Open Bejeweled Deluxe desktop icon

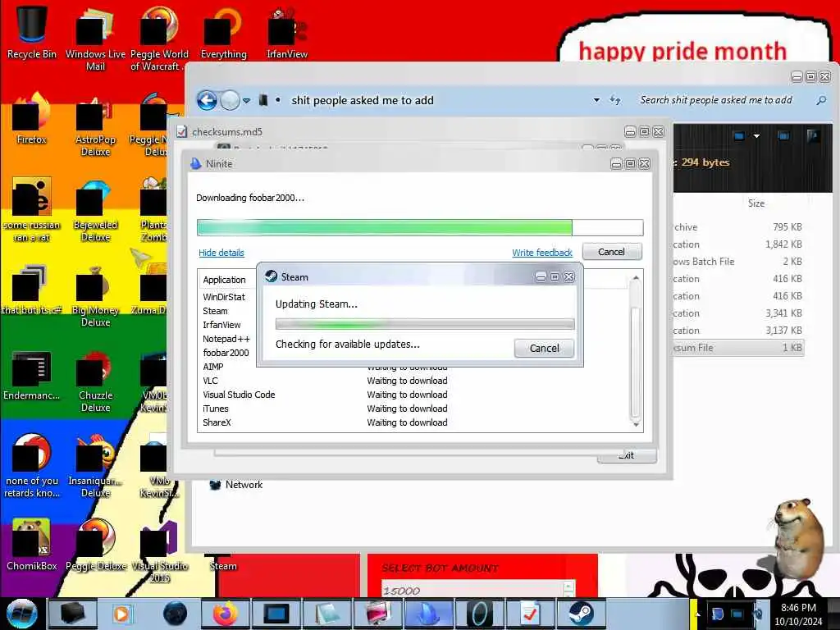click(x=95, y=210)
